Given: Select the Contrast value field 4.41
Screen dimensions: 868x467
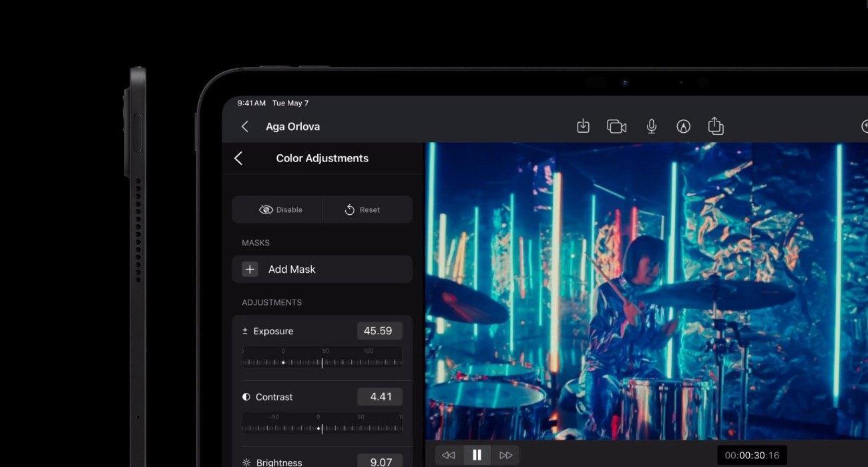Looking at the screenshot, I should (x=379, y=396).
